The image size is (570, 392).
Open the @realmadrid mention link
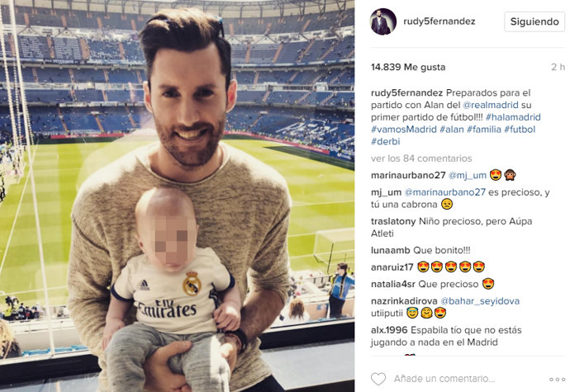(491, 105)
